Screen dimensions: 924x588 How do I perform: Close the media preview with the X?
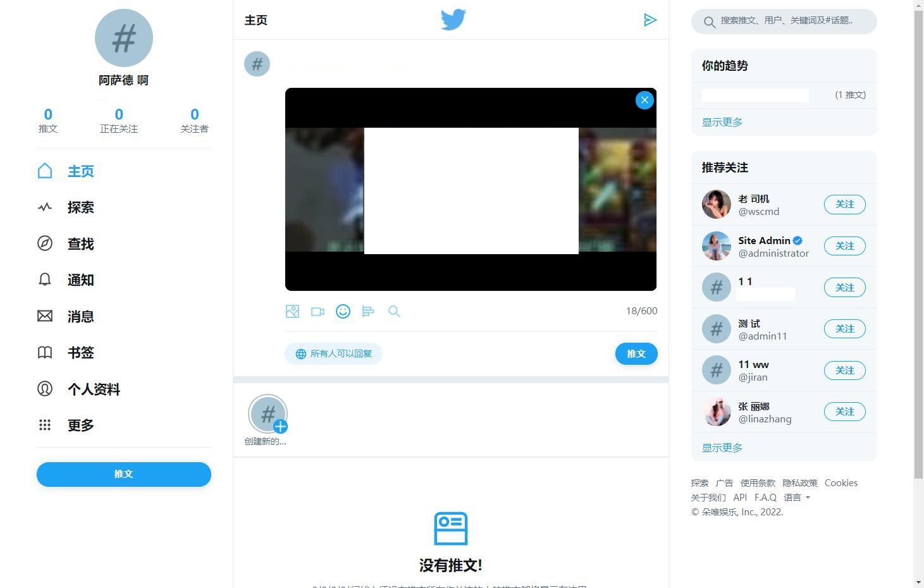click(644, 100)
